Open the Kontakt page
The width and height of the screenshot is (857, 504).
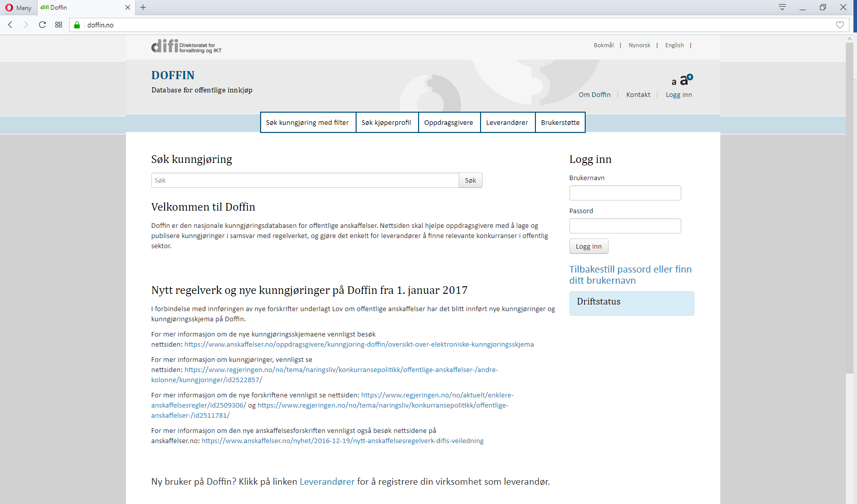point(638,95)
